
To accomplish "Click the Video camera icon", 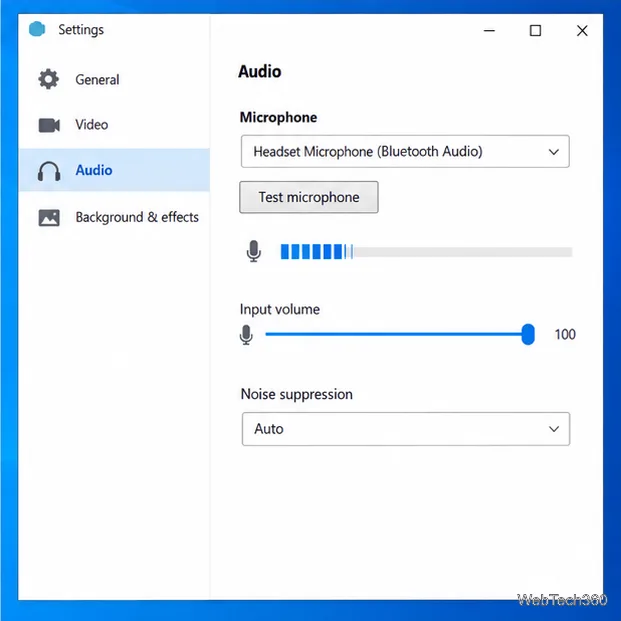I will (x=49, y=125).
